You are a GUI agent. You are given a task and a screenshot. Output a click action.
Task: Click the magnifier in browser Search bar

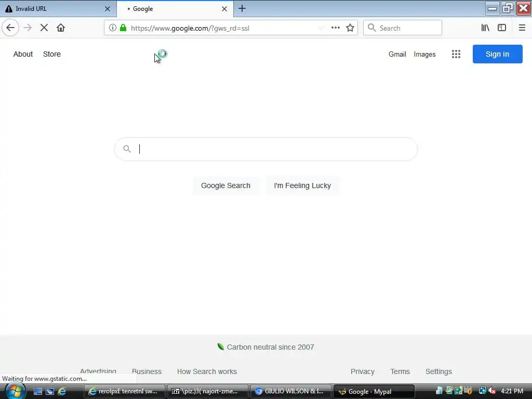(372, 28)
